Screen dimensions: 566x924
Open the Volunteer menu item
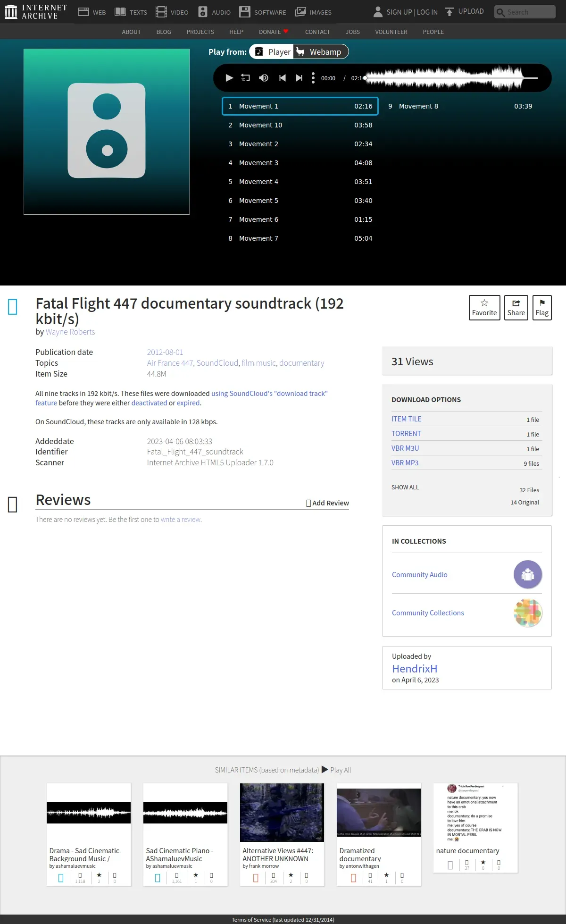coord(391,32)
